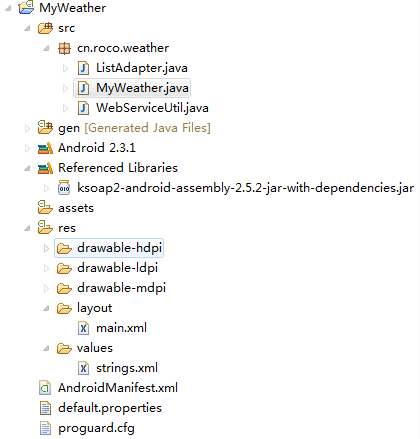Select the MyWeather project name
Image resolution: width=420 pixels, height=439 pixels.
(x=73, y=8)
